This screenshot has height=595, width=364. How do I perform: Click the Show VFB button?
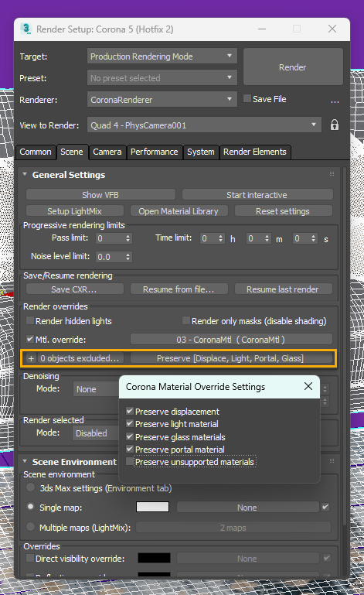click(100, 195)
